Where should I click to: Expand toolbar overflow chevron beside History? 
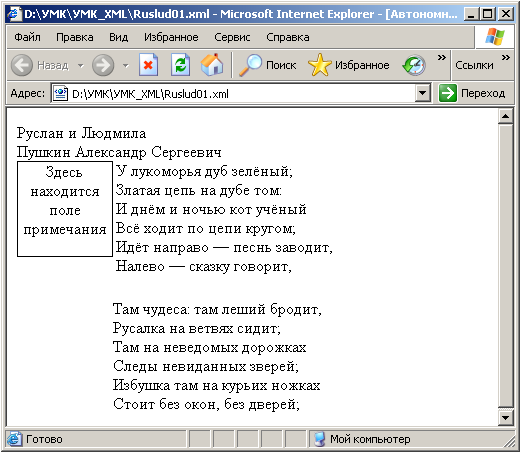(442, 58)
